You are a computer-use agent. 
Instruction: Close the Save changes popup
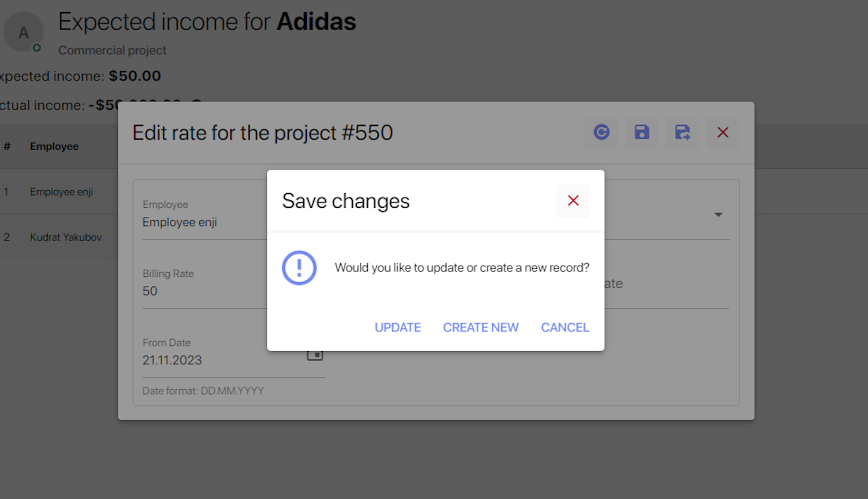coord(573,200)
